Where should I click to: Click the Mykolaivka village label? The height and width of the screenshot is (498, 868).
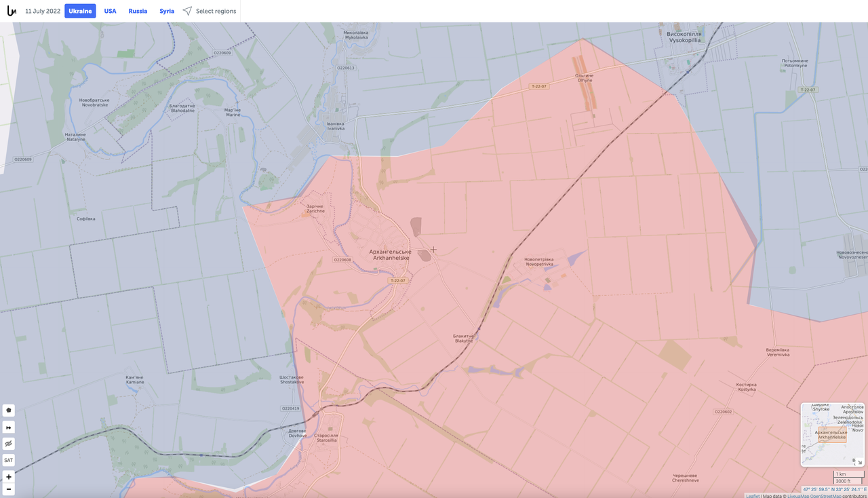click(355, 35)
